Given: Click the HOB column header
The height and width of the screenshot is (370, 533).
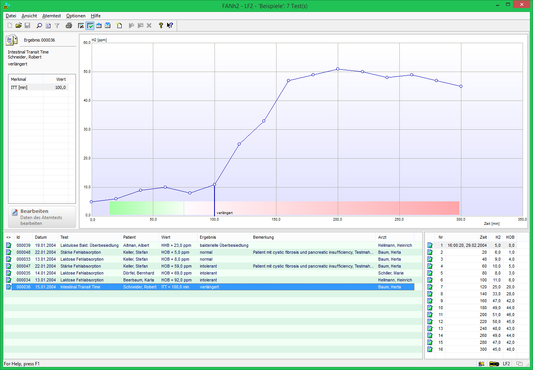Looking at the screenshot, I should (x=510, y=237).
